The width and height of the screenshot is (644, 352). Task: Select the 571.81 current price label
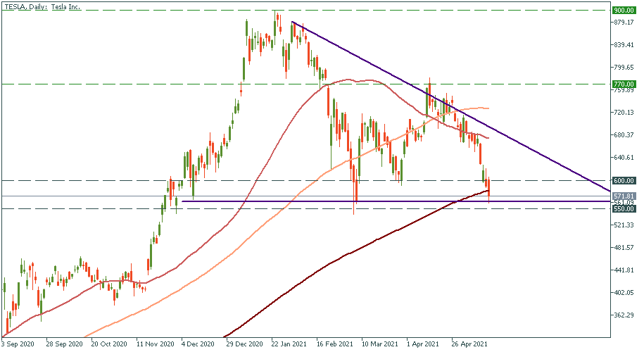point(624,196)
